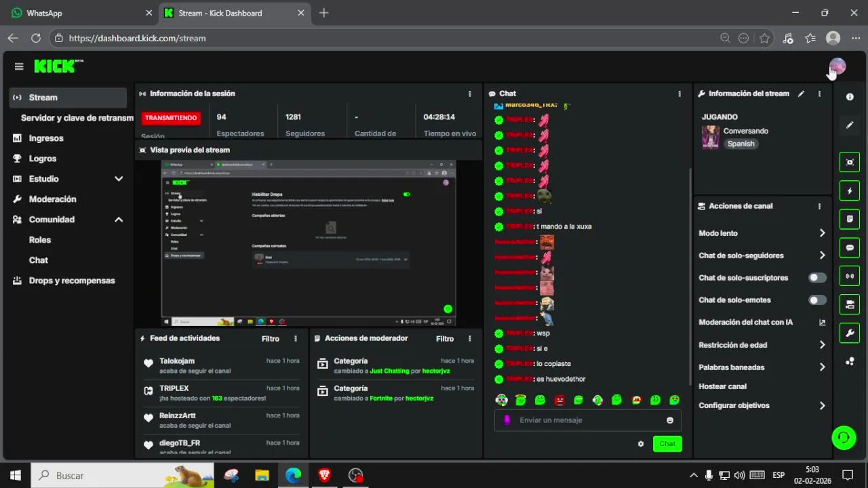This screenshot has height=488, width=868.
Task: Open Moderación del chat con IA external link
Action: click(822, 323)
